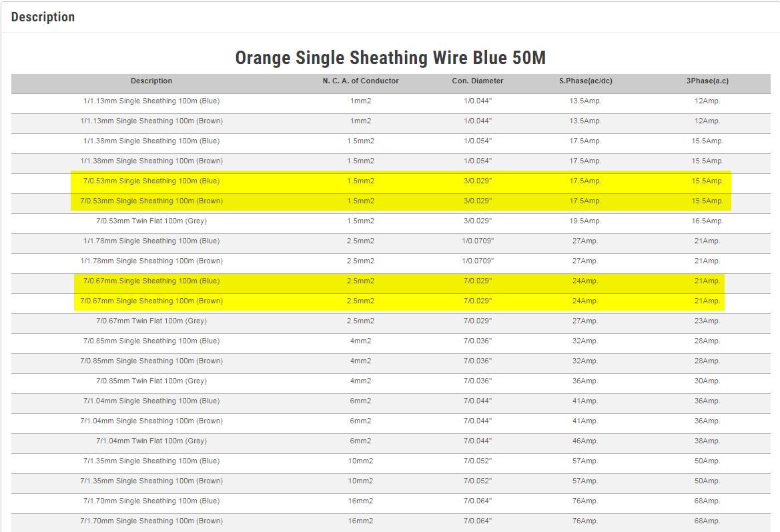The width and height of the screenshot is (780, 532).
Task: Select row 1/1.38mm Single Sheathing 100m (Blue)
Action: click(390, 144)
